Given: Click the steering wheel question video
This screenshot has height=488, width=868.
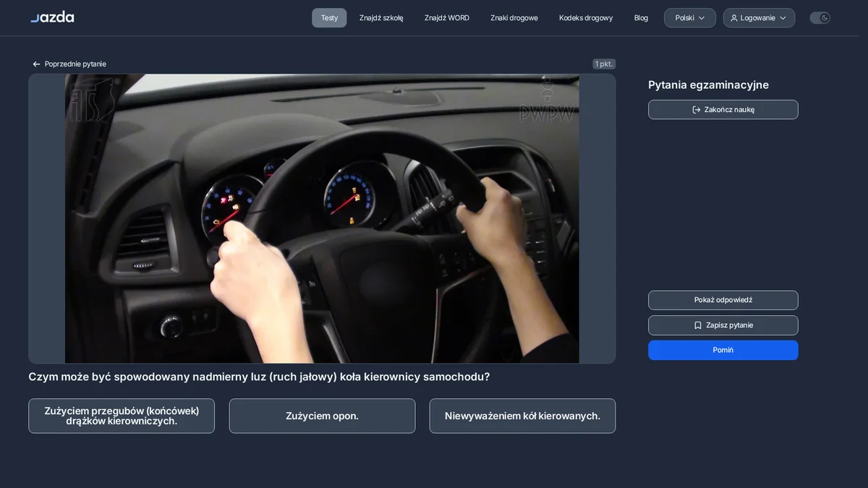Looking at the screenshot, I should tap(322, 218).
